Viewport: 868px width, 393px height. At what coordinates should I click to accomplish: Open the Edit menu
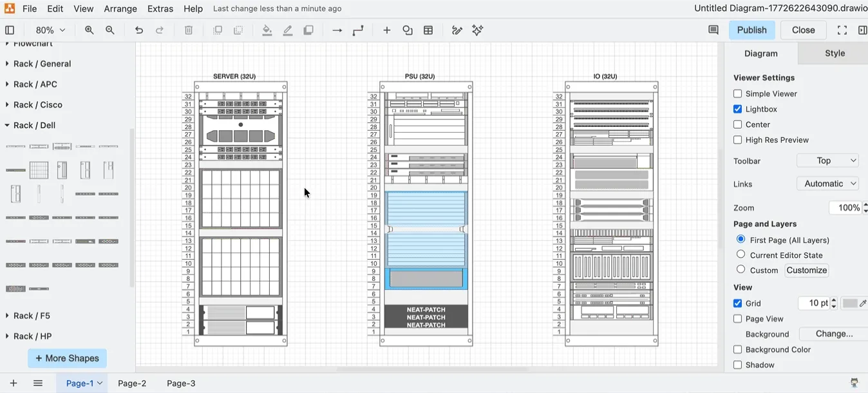click(55, 9)
